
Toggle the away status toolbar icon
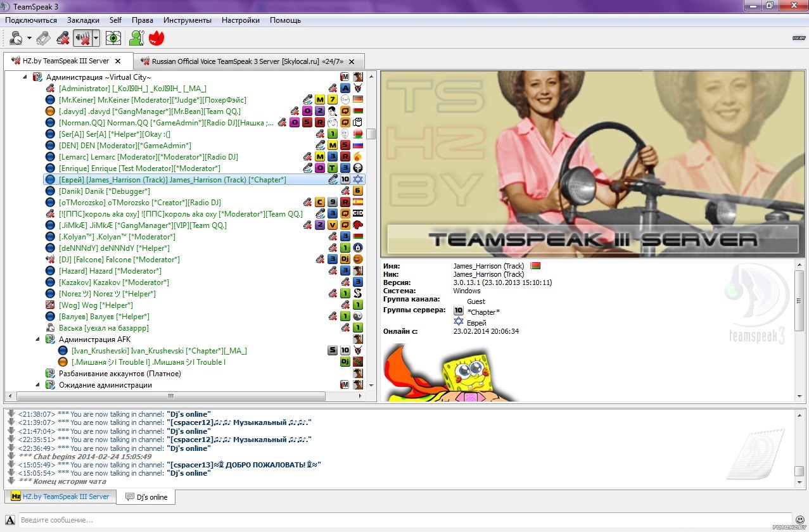pyautogui.click(x=16, y=38)
